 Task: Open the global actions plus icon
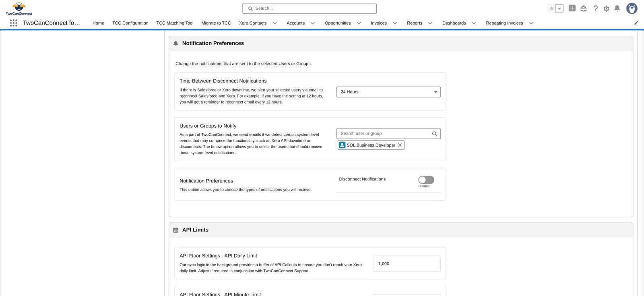[x=572, y=8]
